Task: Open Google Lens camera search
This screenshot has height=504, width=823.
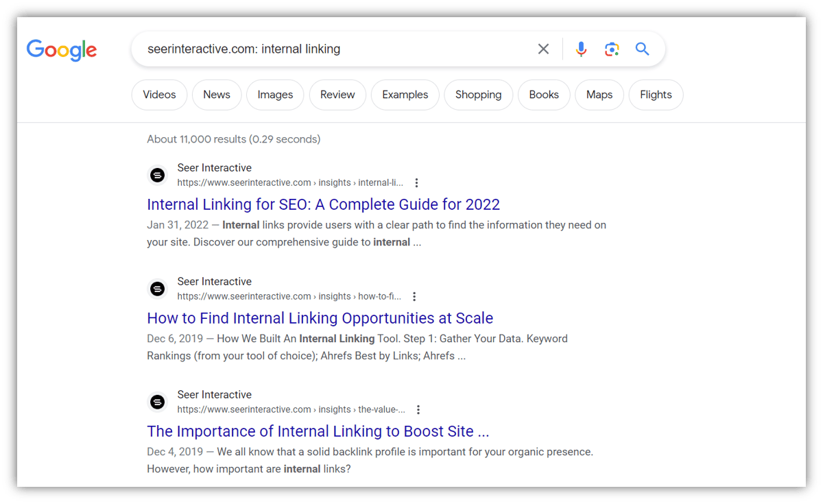Action: [x=612, y=49]
